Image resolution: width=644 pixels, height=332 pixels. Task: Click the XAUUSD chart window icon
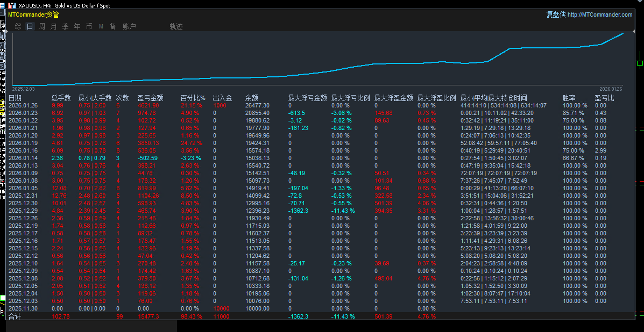(x=11, y=6)
